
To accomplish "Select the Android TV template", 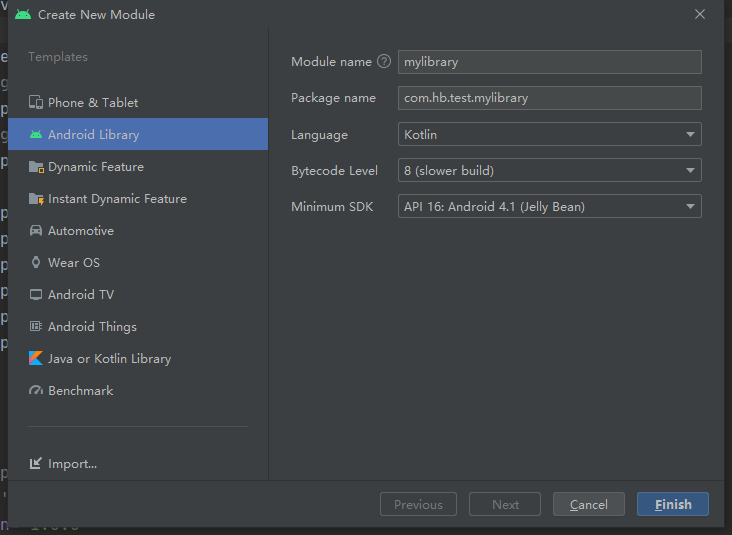I will pos(138,295).
